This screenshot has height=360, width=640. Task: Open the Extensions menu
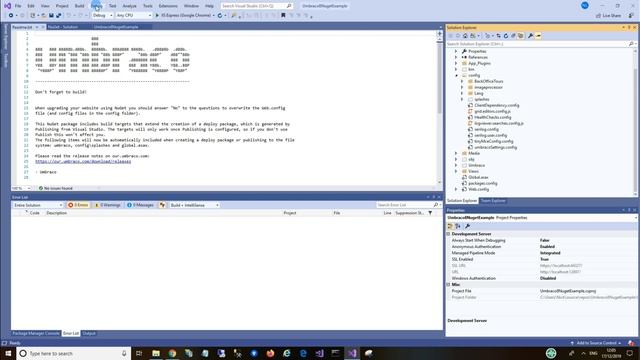[168, 6]
